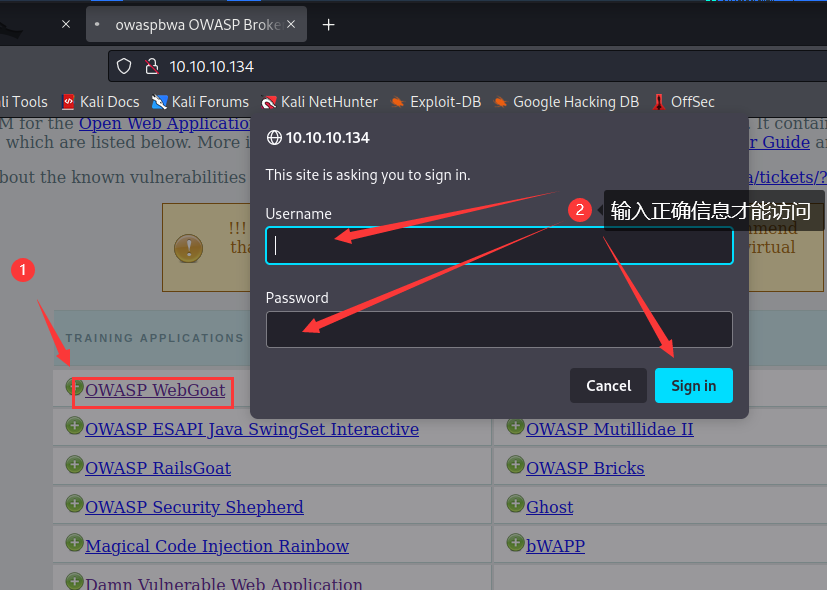Image resolution: width=827 pixels, height=590 pixels.
Task: Click the globe icon in the sign-in dialog
Action: (274, 138)
